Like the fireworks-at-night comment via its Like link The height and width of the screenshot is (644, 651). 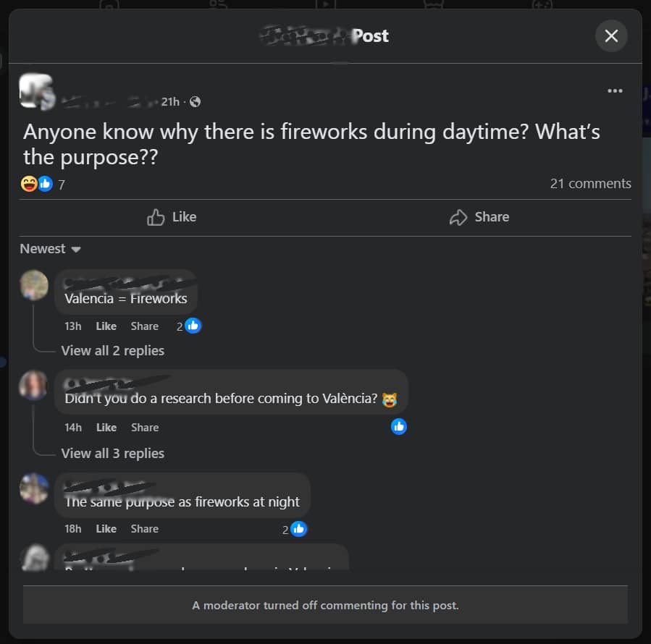pos(106,529)
